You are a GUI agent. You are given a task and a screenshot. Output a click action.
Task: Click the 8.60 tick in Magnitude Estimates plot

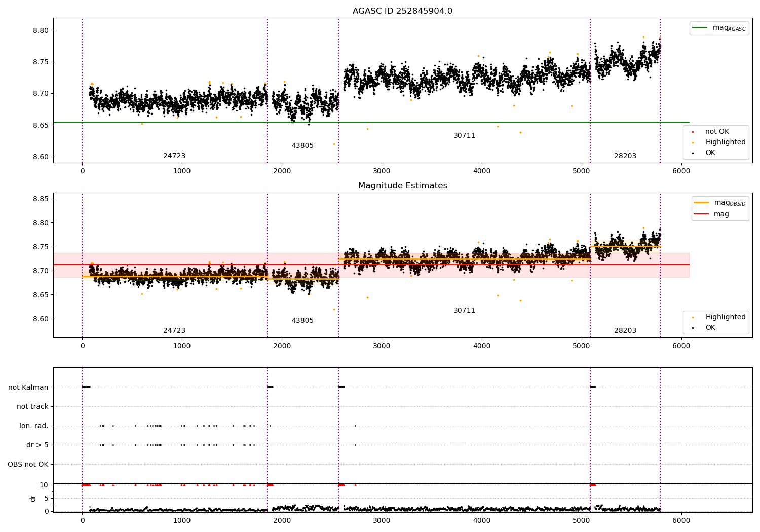click(41, 319)
